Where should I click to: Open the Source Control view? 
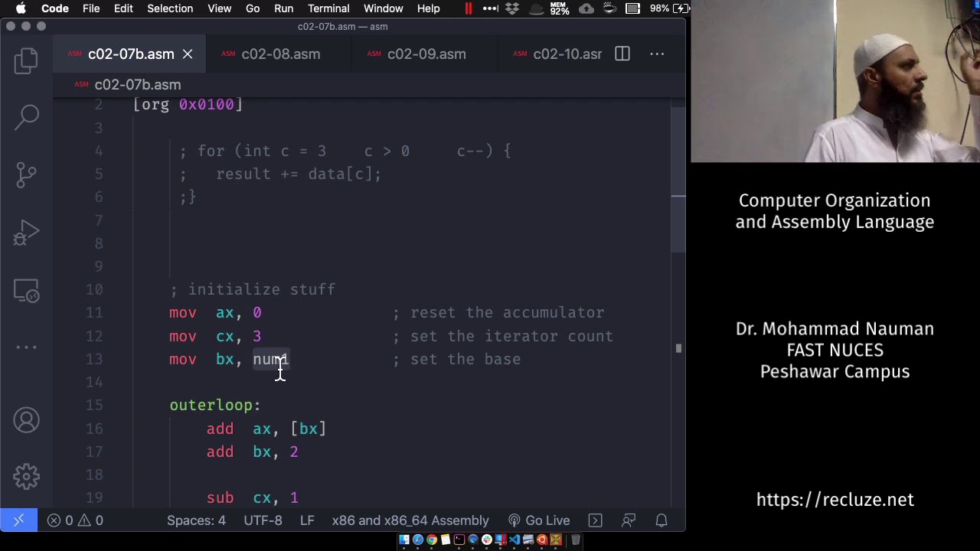(26, 174)
